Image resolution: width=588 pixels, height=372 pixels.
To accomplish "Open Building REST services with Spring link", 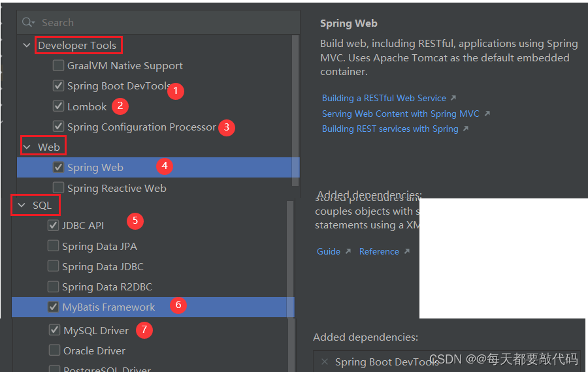I will pyautogui.click(x=390, y=129).
